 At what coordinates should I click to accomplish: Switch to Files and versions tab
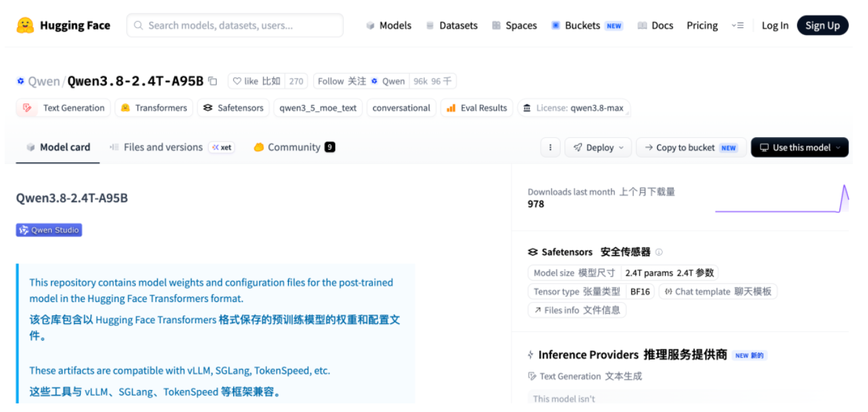171,147
